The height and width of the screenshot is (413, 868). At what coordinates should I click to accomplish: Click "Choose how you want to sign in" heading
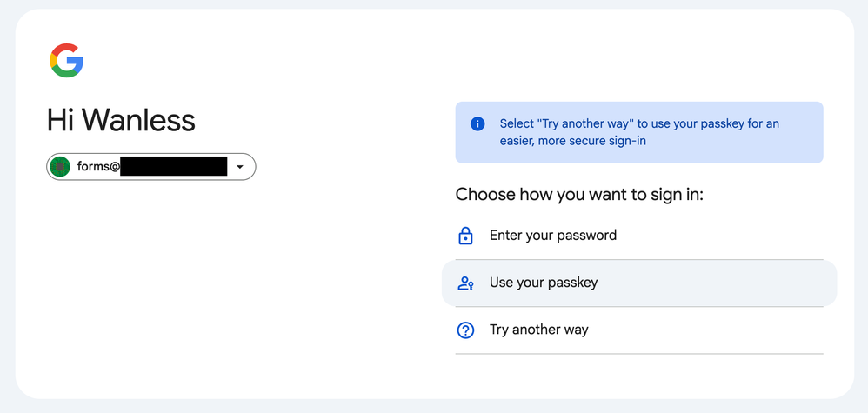click(578, 194)
